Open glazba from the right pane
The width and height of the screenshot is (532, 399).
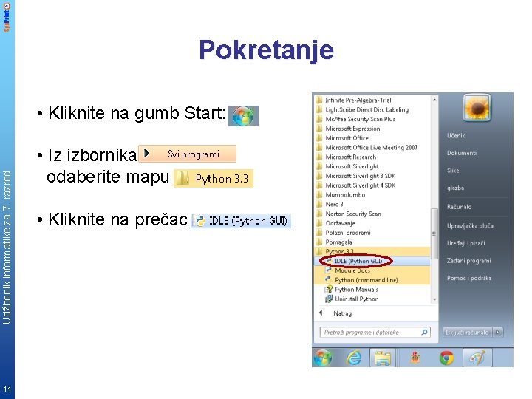click(x=455, y=188)
